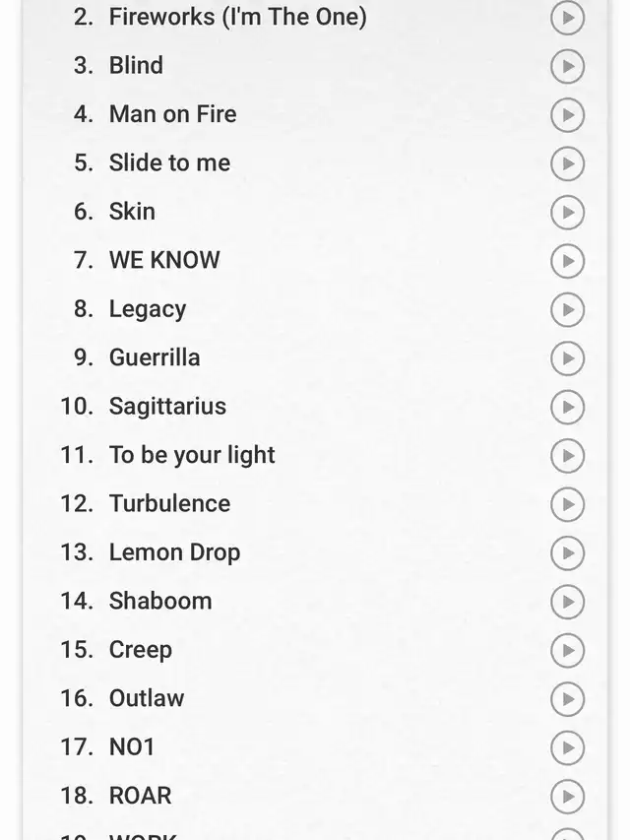Image resolution: width=630 pixels, height=840 pixels.
Task: Play the Guerrilla track preview
Action: 567,358
